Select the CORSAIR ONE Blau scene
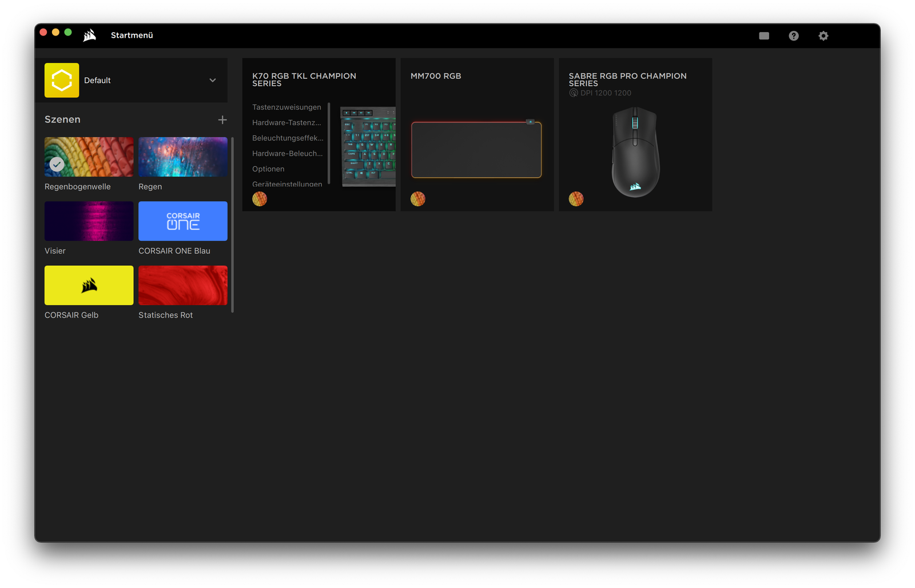Screen dimensions: 915x588 click(x=183, y=221)
